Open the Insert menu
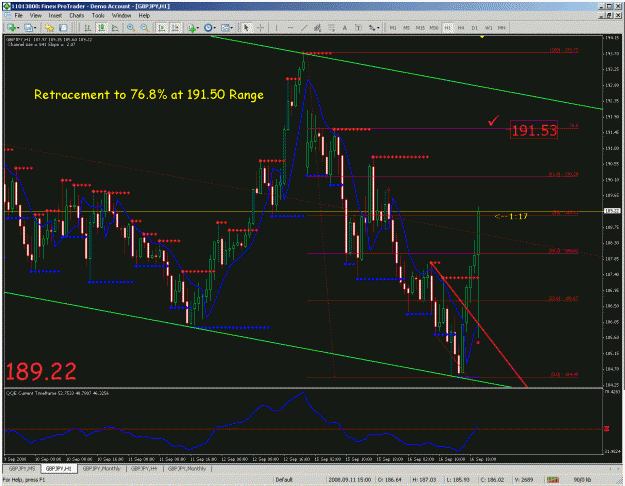Viewport: 625px width, 486px height. pos(55,16)
